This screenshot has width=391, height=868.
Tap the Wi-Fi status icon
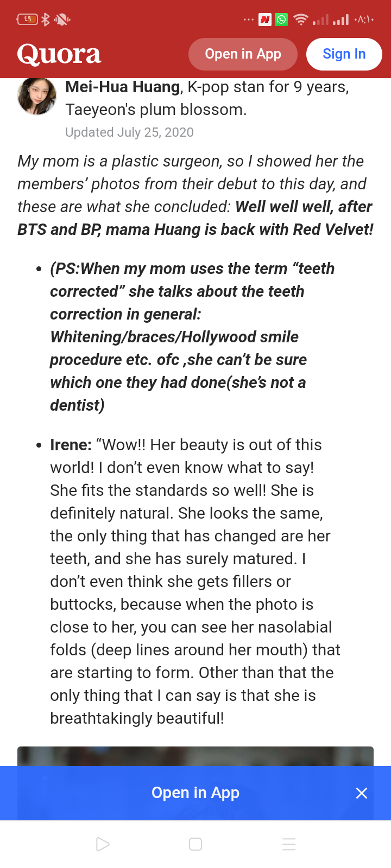[300, 20]
